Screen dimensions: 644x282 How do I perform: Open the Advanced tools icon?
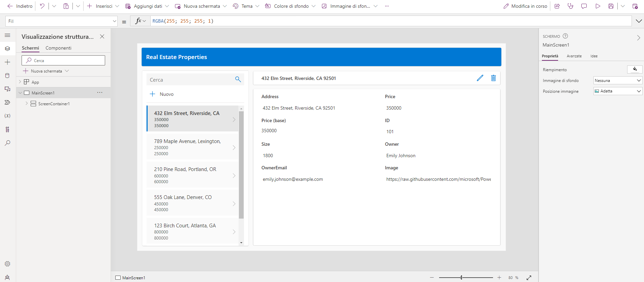click(7, 130)
